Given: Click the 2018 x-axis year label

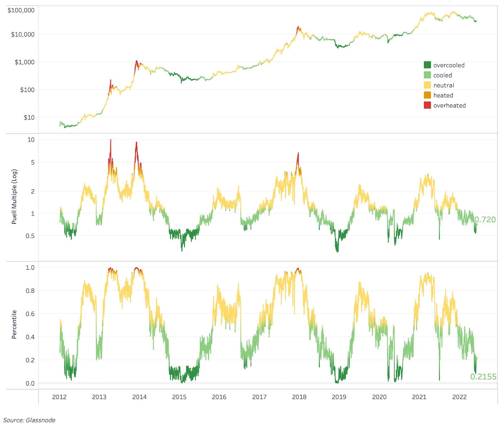Looking at the screenshot, I should point(299,397).
